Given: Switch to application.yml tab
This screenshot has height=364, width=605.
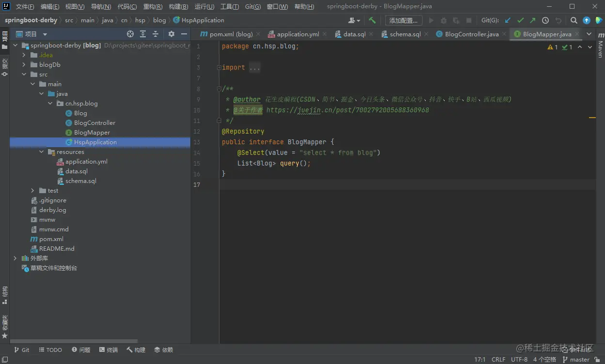Looking at the screenshot, I should pyautogui.click(x=297, y=34).
